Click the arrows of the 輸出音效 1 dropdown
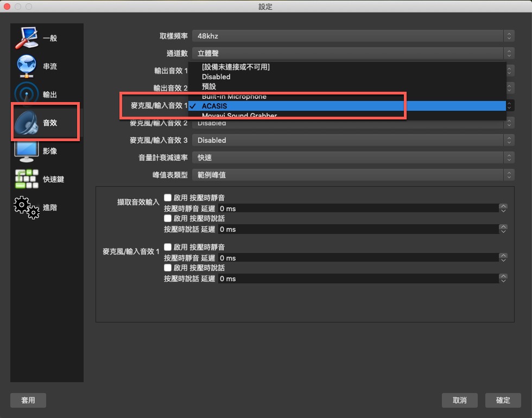This screenshot has width=532, height=418. 510,71
